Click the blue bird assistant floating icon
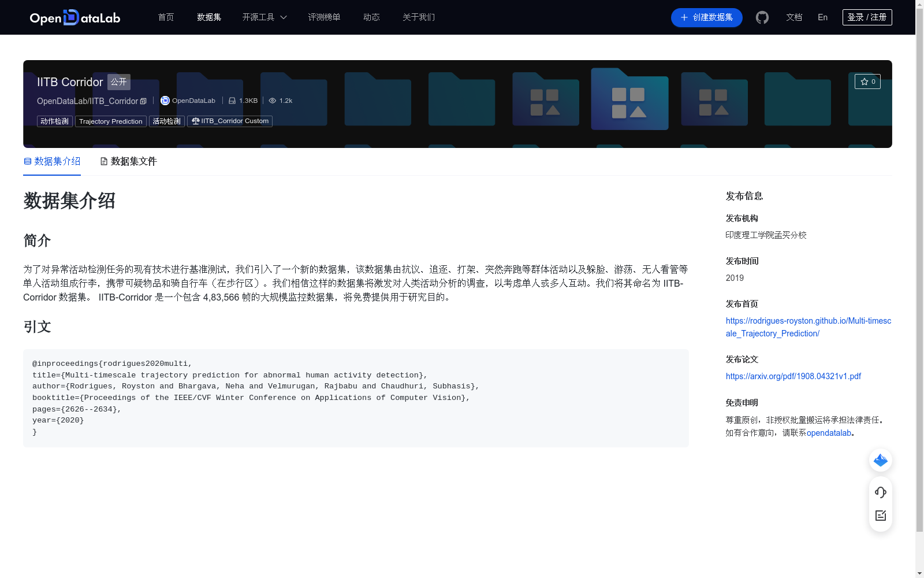 tap(881, 460)
